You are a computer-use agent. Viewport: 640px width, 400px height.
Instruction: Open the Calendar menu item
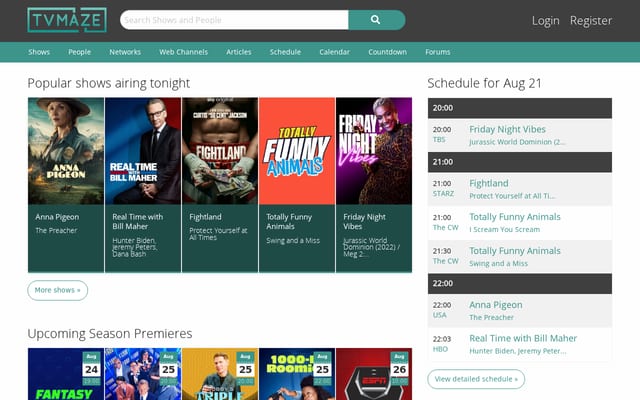point(334,52)
